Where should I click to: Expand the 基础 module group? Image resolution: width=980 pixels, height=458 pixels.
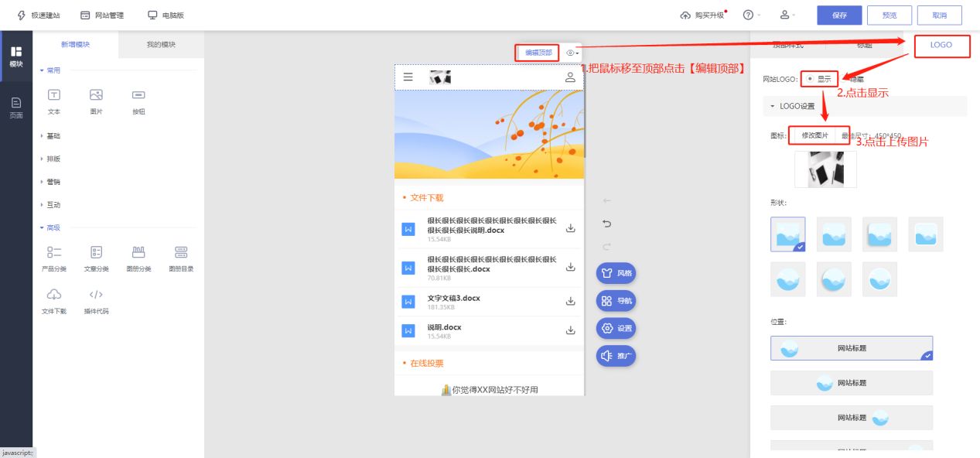pyautogui.click(x=50, y=136)
